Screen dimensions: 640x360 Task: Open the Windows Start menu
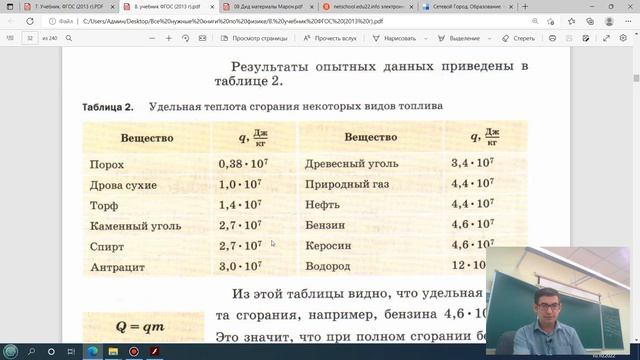pos(11,351)
